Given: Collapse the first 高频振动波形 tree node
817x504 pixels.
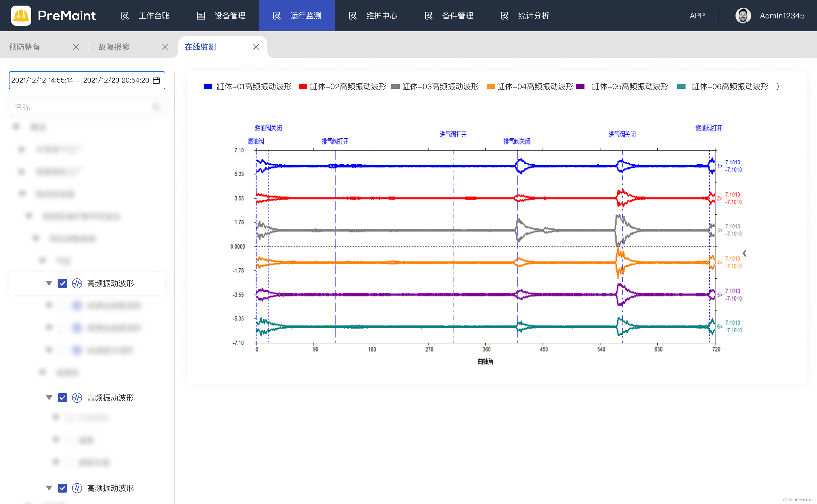Looking at the screenshot, I should tap(49, 283).
